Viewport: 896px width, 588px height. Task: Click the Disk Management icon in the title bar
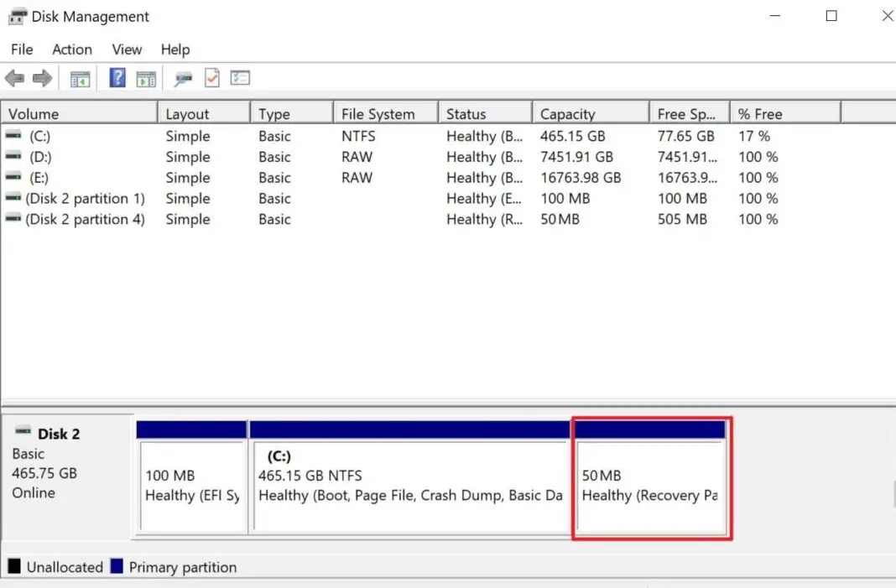point(18,15)
